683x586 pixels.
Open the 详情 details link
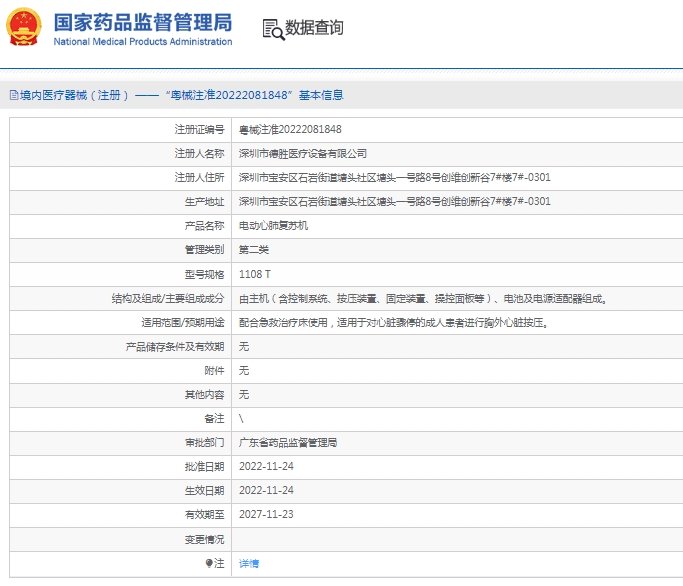point(249,563)
